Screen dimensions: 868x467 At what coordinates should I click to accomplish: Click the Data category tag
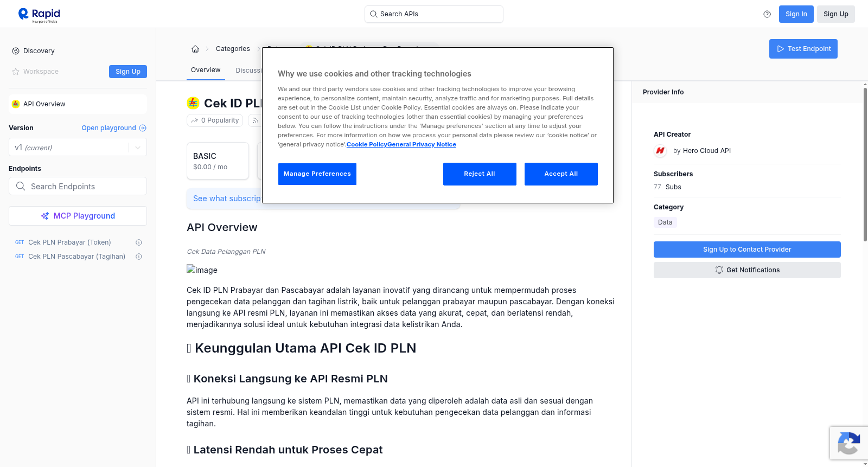(x=665, y=222)
